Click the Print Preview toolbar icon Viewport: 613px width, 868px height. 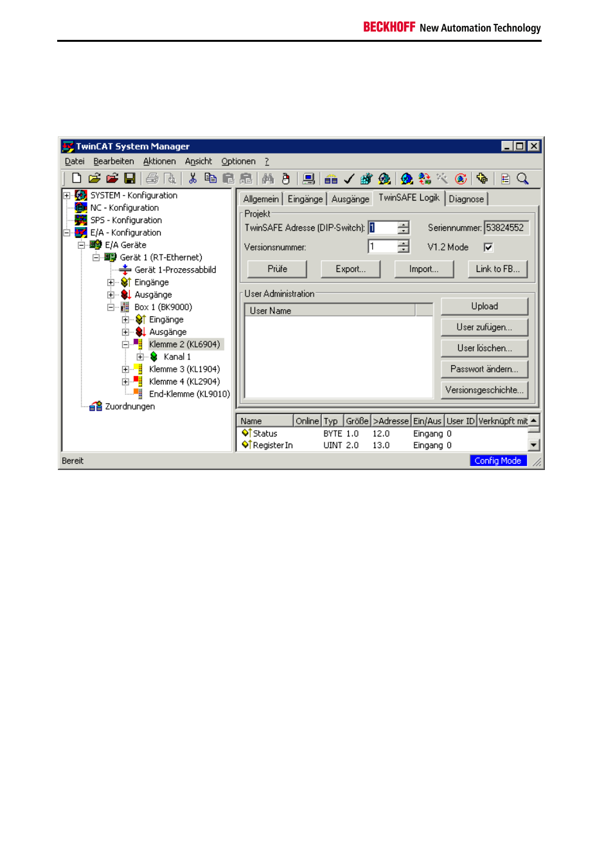(170, 179)
